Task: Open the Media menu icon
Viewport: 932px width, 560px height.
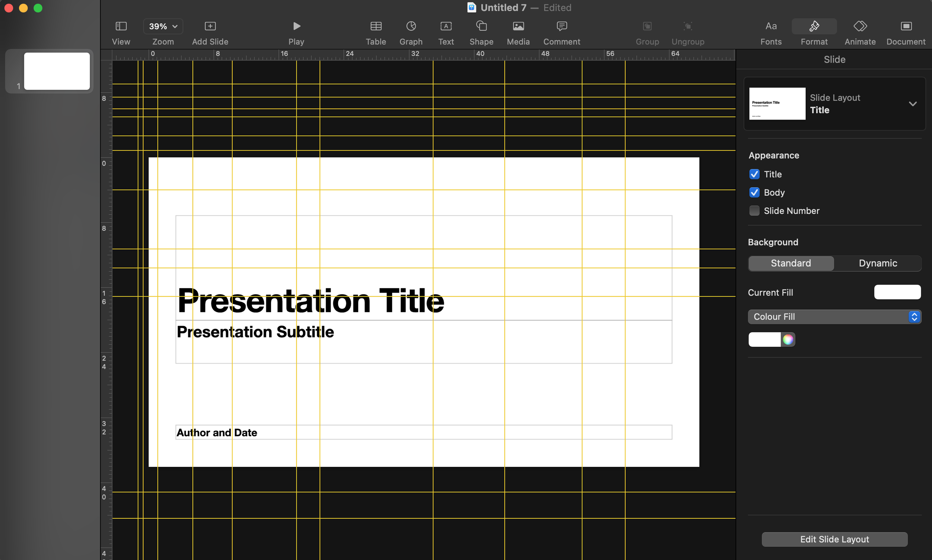Action: [x=518, y=26]
